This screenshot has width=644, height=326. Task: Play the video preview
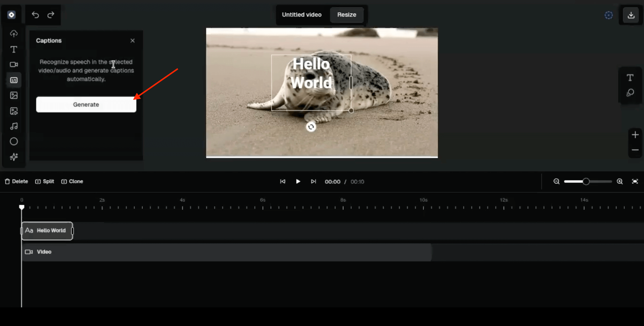coord(298,181)
